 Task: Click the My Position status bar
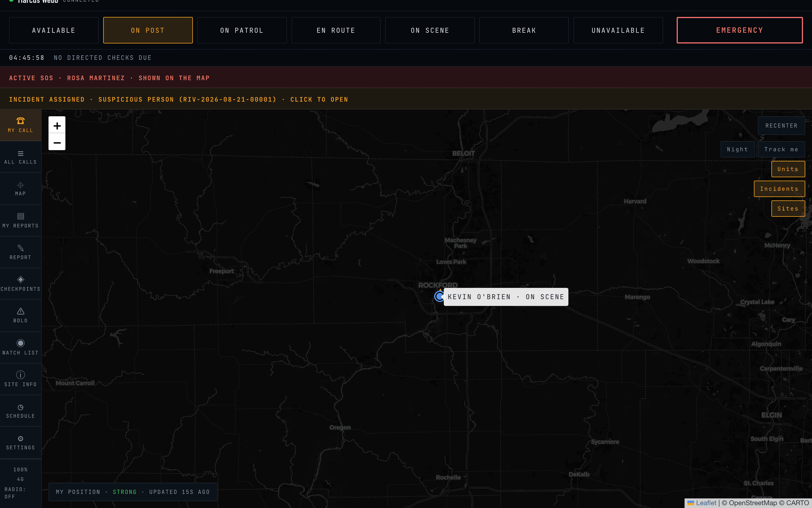click(133, 492)
